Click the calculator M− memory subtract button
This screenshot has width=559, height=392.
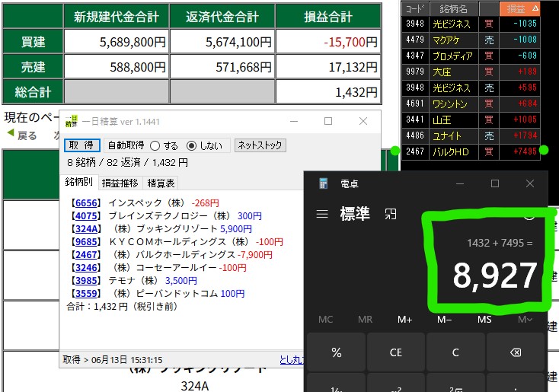click(444, 319)
